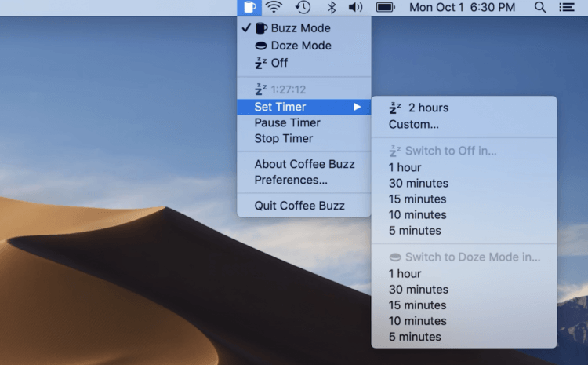
Task: Choose Pause Timer
Action: point(304,122)
